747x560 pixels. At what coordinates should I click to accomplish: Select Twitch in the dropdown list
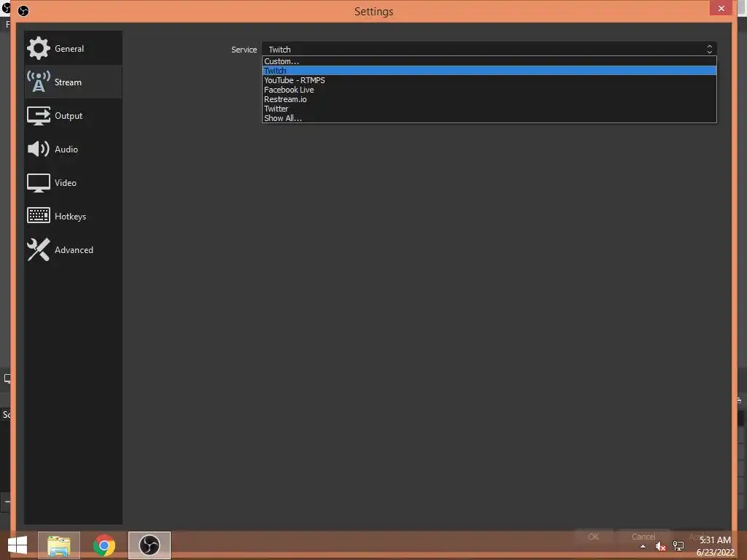pyautogui.click(x=489, y=71)
